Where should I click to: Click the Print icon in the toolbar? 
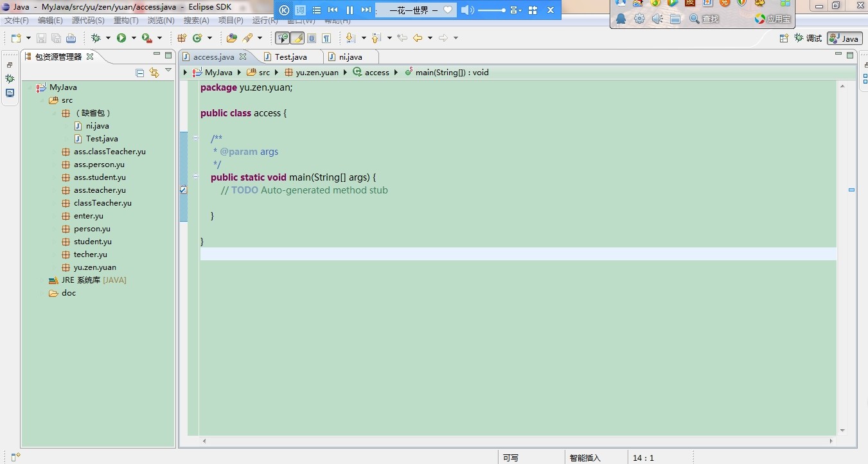pos(71,39)
